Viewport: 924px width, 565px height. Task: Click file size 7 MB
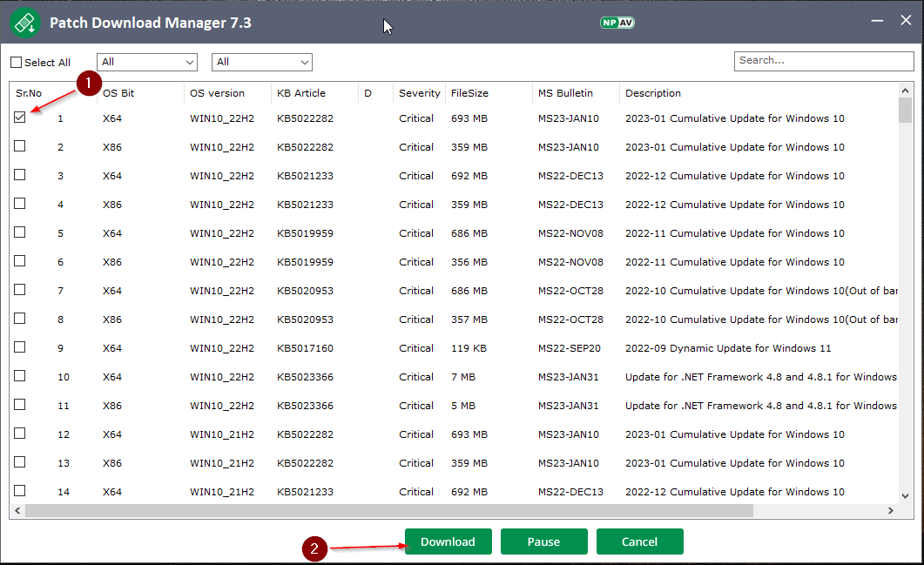[463, 377]
